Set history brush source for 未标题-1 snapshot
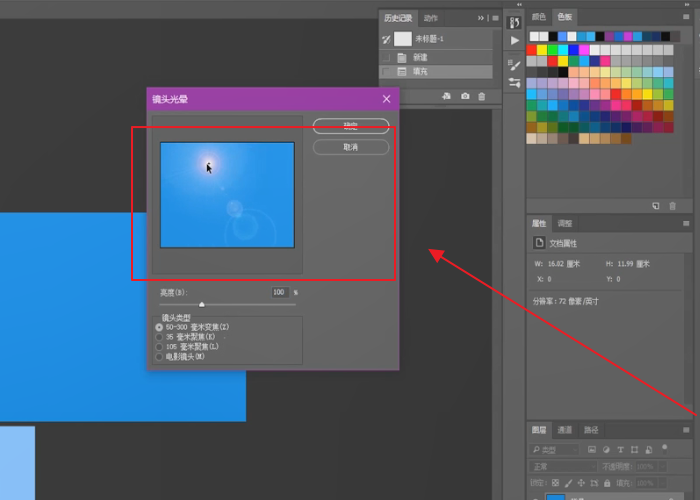 click(386, 39)
